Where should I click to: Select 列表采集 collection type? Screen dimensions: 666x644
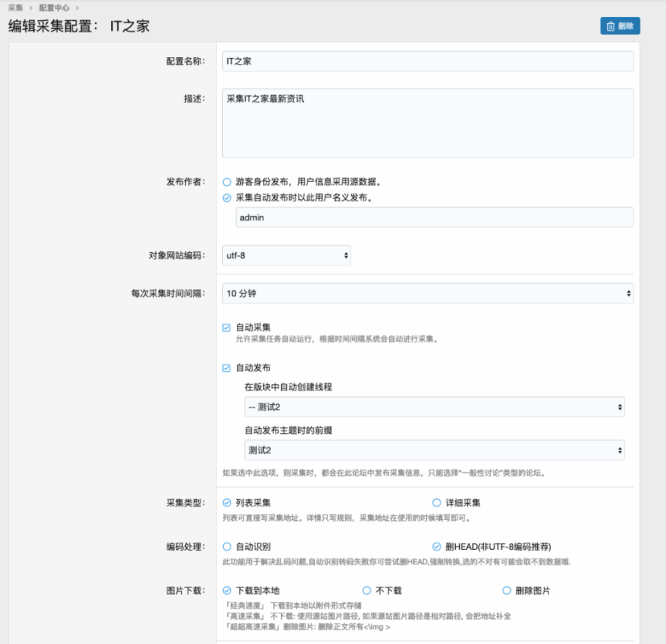[x=227, y=502]
